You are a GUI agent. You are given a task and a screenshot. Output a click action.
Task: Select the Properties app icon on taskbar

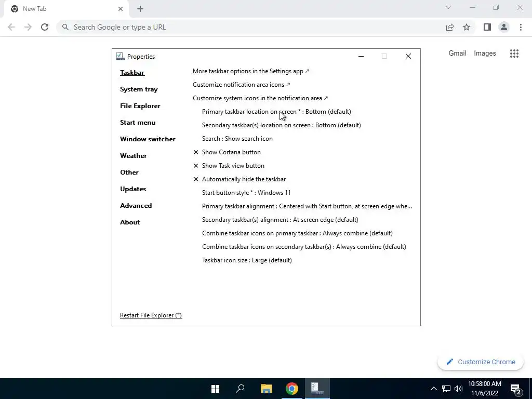[317, 389]
